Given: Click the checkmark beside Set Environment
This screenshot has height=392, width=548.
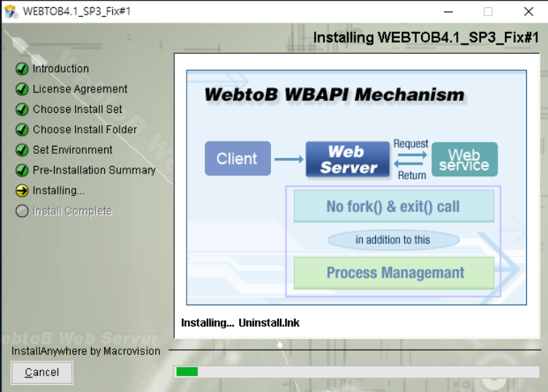Looking at the screenshot, I should point(22,150).
